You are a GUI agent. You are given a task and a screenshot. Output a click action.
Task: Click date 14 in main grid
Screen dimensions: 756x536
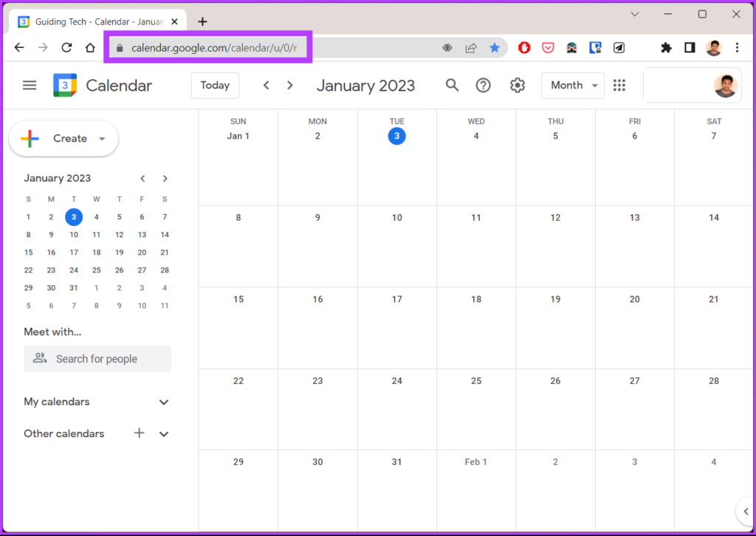coord(714,217)
